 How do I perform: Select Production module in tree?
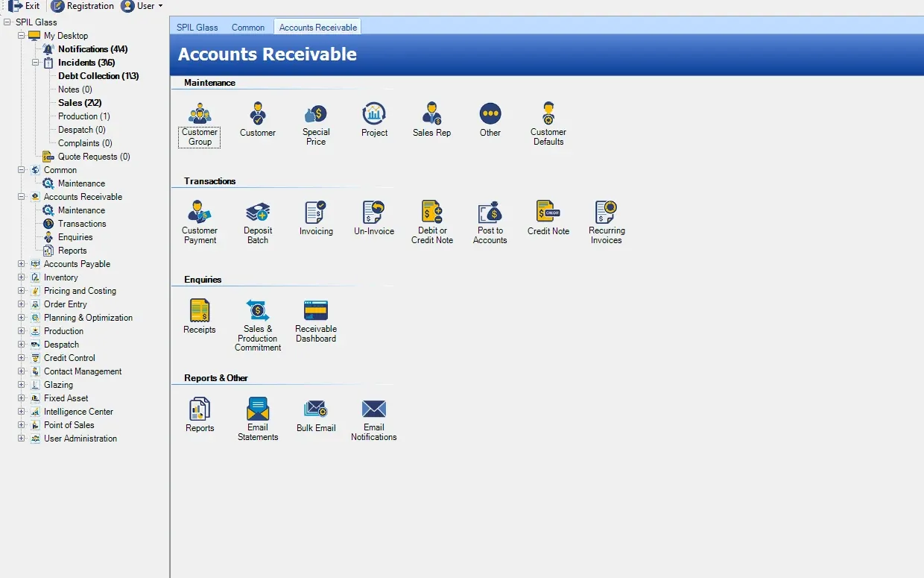click(63, 331)
